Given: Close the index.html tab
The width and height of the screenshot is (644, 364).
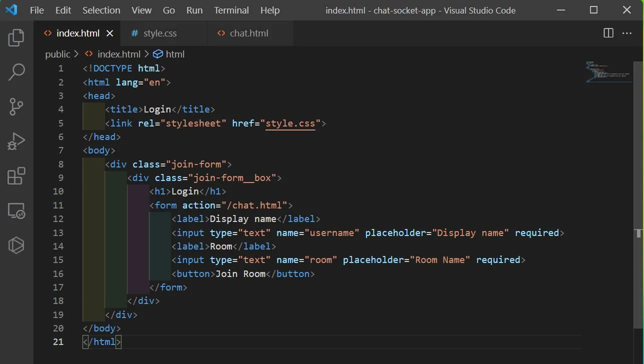Looking at the screenshot, I should [x=110, y=33].
